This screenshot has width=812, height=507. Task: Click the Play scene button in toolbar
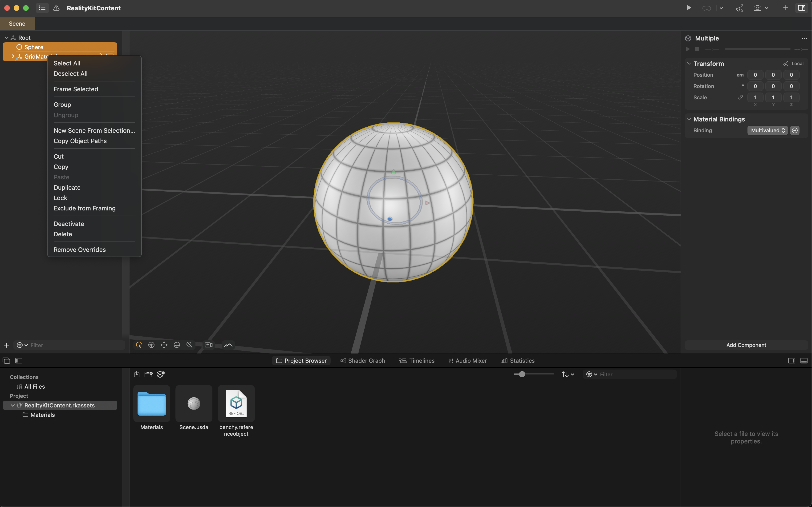pyautogui.click(x=689, y=8)
